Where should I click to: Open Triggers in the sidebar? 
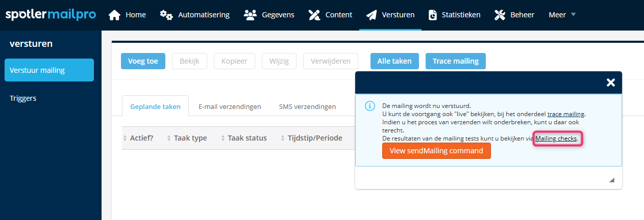point(23,98)
